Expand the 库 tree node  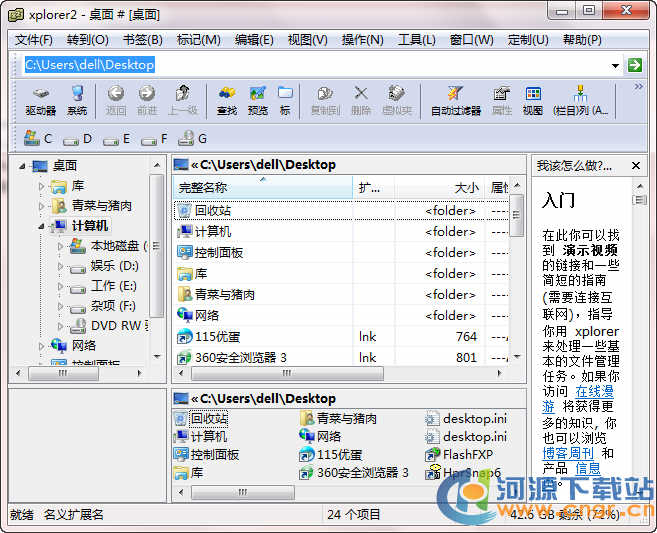41,185
